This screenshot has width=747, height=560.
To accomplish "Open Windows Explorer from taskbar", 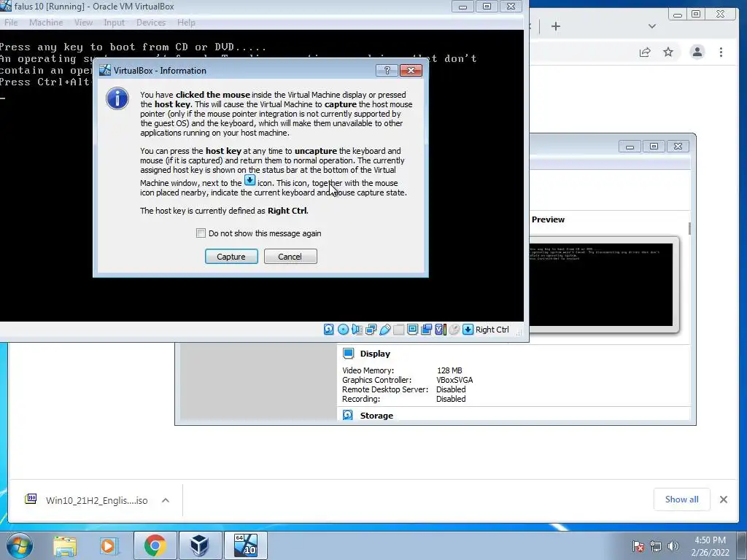I will click(65, 545).
